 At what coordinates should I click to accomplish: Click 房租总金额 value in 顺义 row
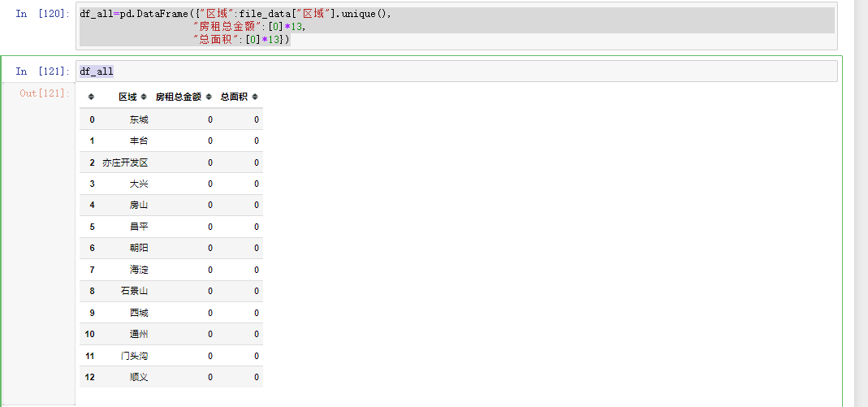(210, 377)
